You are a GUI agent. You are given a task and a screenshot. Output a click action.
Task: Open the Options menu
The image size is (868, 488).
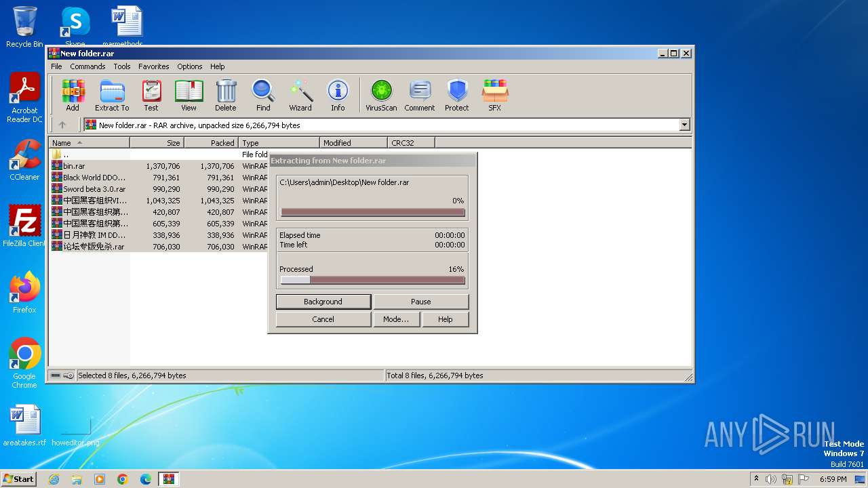(190, 66)
